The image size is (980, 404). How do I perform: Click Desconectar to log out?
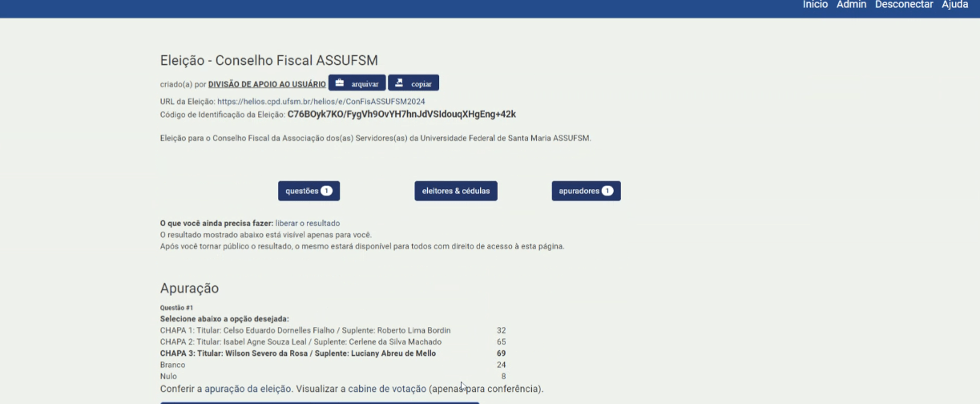pyautogui.click(x=904, y=5)
